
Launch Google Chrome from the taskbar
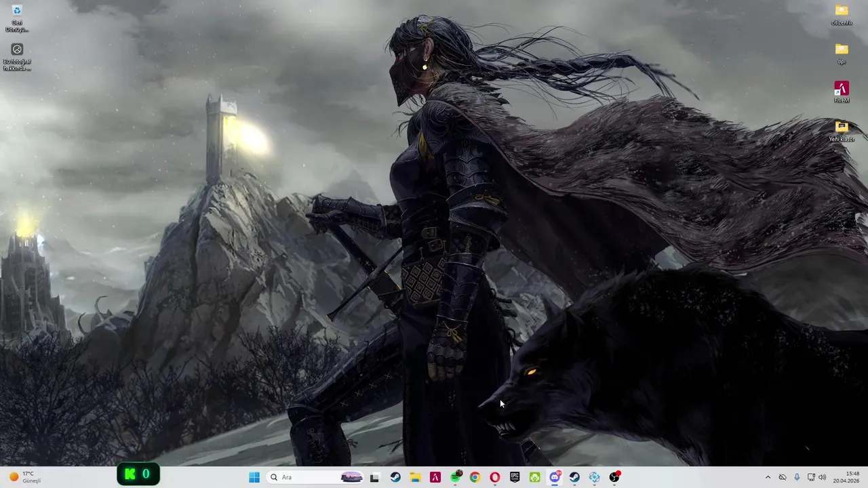(475, 477)
